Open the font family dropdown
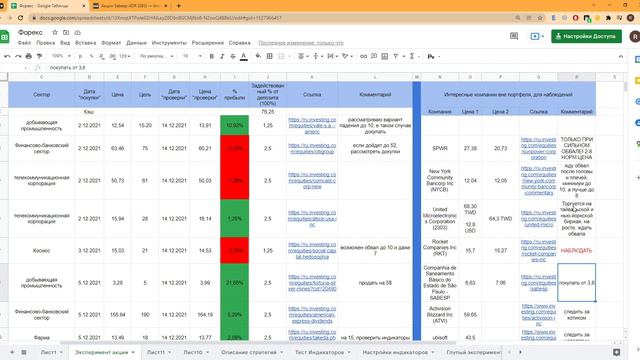The image size is (640, 360). tap(156, 56)
